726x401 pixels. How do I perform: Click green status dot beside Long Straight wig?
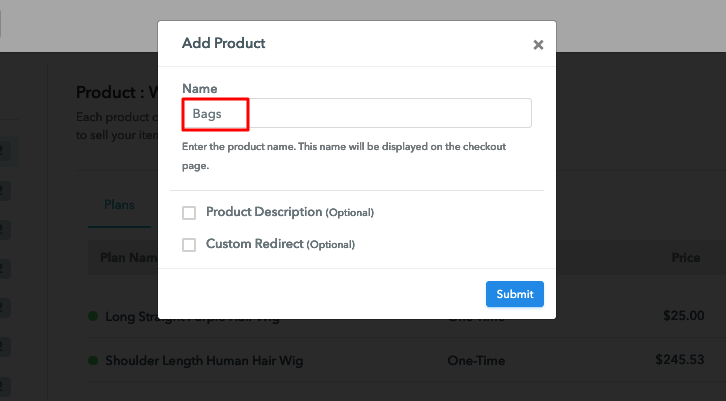(x=94, y=317)
